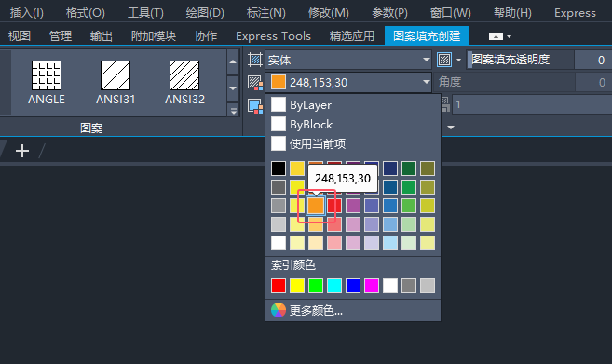Image resolution: width=612 pixels, height=364 pixels.
Task: Choose ByBlock color option
Action: pyautogui.click(x=353, y=125)
